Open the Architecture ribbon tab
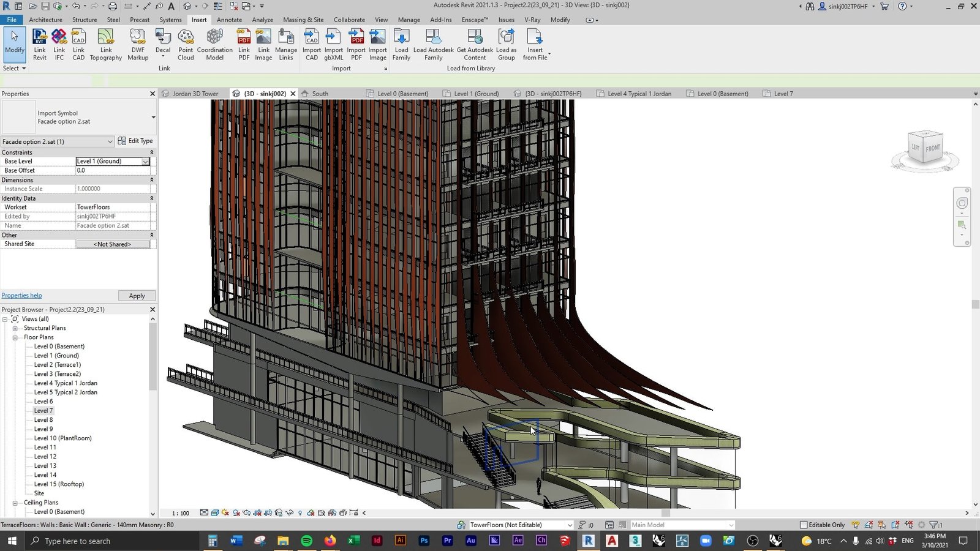The height and width of the screenshot is (551, 980). point(45,20)
